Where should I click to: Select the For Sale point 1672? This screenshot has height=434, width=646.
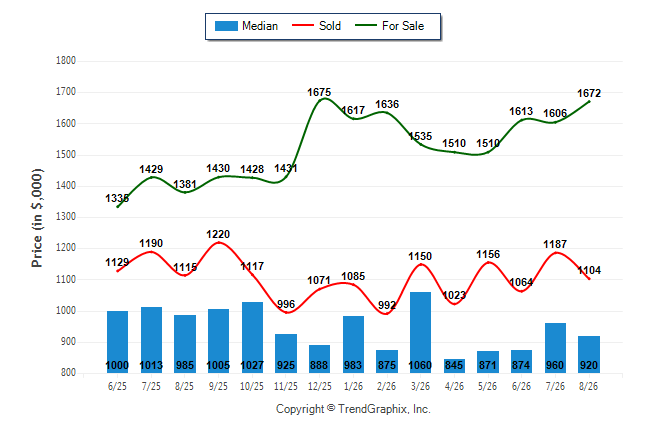click(589, 101)
